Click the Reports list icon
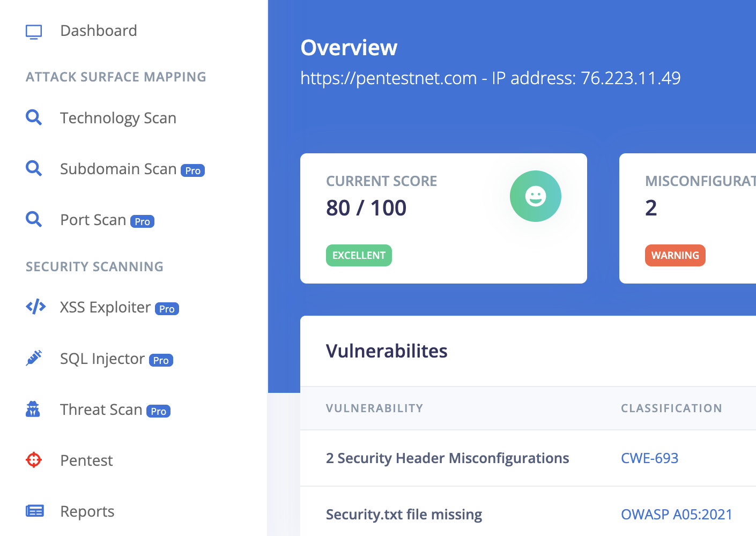Screen dimensions: 756x536 [35, 511]
